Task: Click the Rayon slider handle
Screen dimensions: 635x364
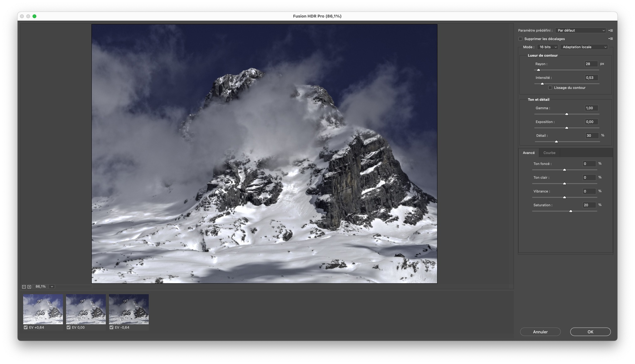Action: click(539, 70)
